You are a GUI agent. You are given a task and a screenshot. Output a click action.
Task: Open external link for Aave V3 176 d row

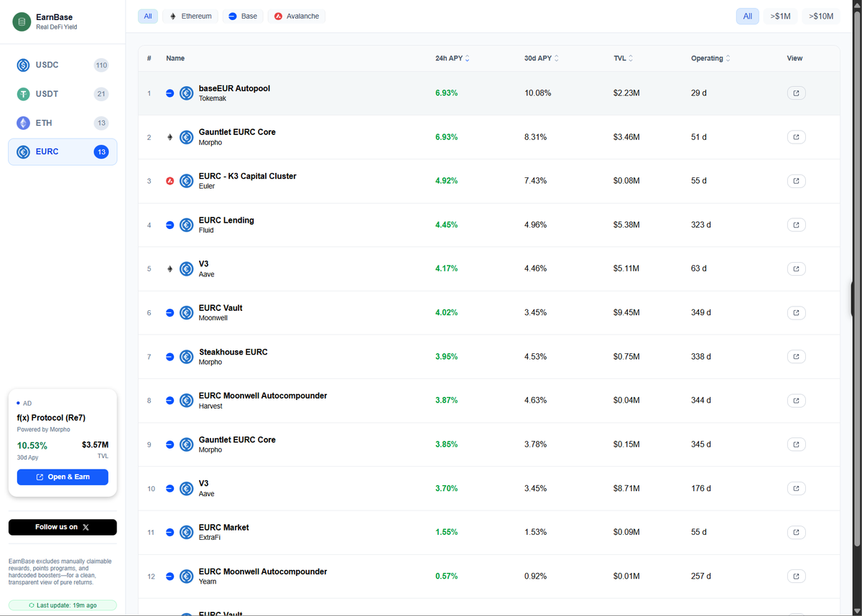point(796,488)
